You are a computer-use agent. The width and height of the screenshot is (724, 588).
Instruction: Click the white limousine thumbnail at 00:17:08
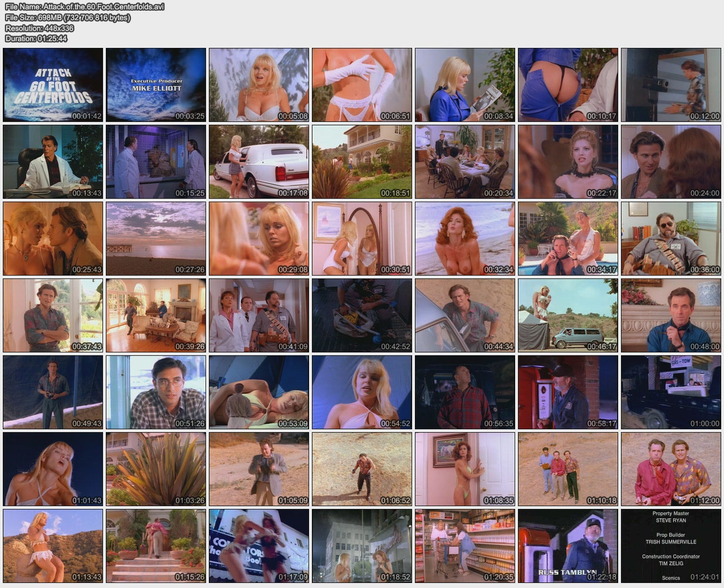coord(259,161)
